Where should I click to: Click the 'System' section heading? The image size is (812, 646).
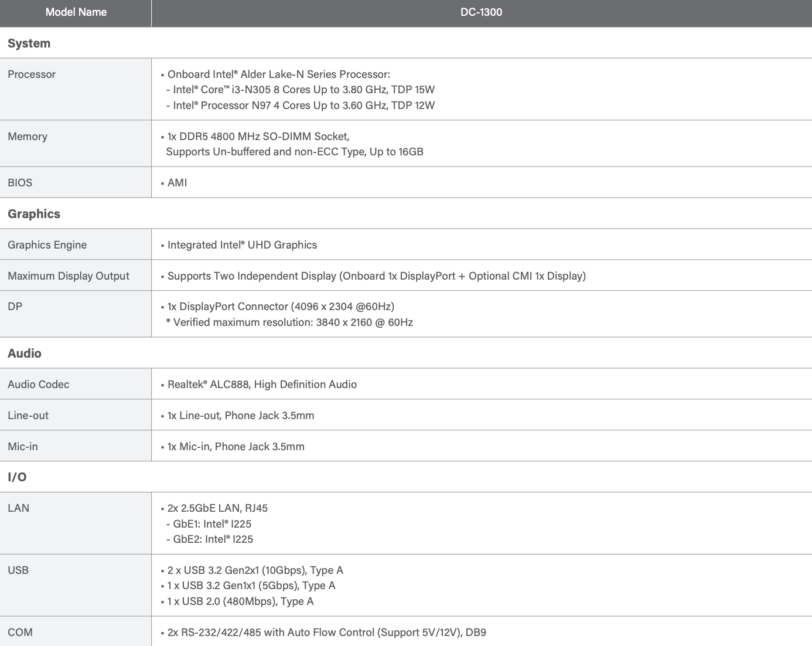point(29,43)
